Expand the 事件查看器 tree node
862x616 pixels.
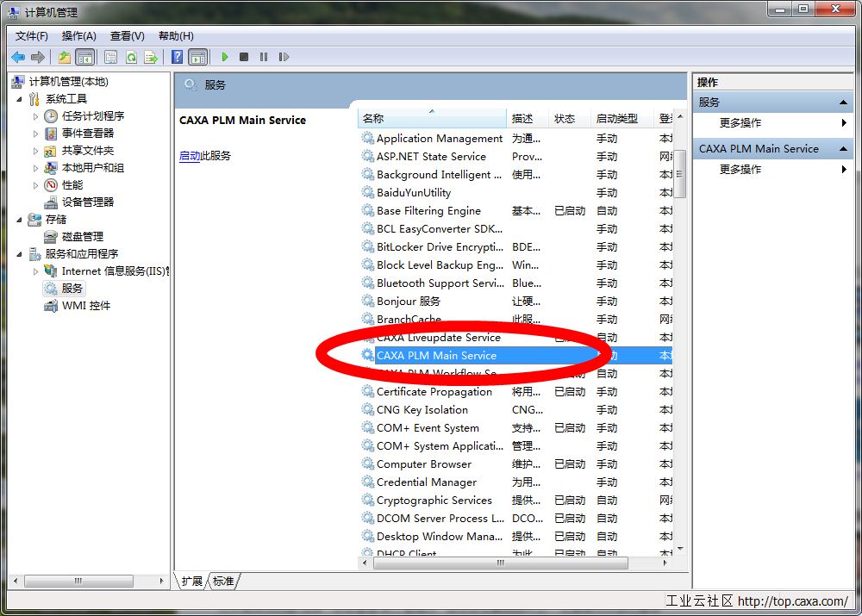[x=35, y=134]
